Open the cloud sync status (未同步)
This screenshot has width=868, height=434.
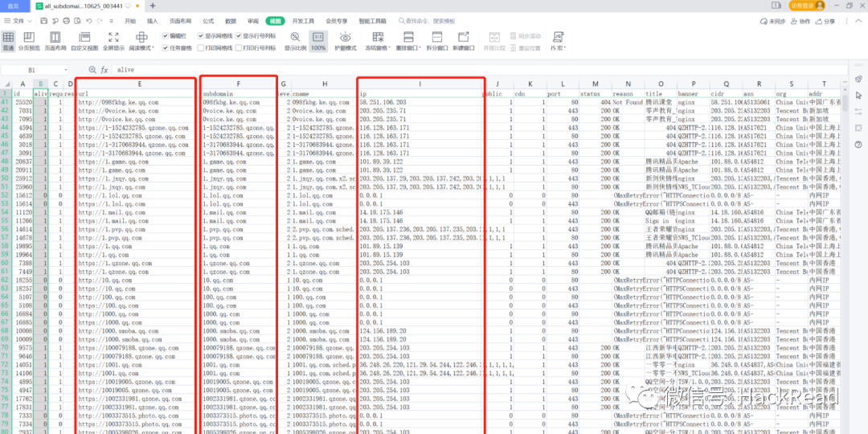[x=773, y=21]
